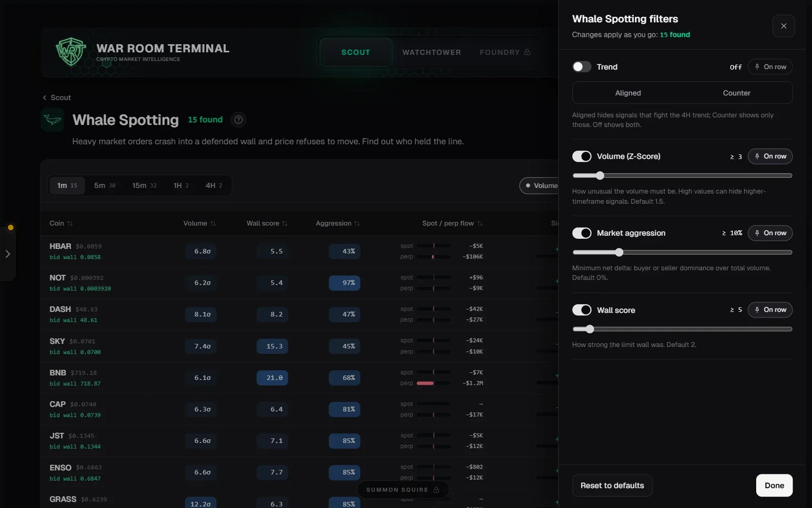Open the BNB coin row
Viewport: 812px width, 508px height.
pyautogui.click(x=299, y=377)
